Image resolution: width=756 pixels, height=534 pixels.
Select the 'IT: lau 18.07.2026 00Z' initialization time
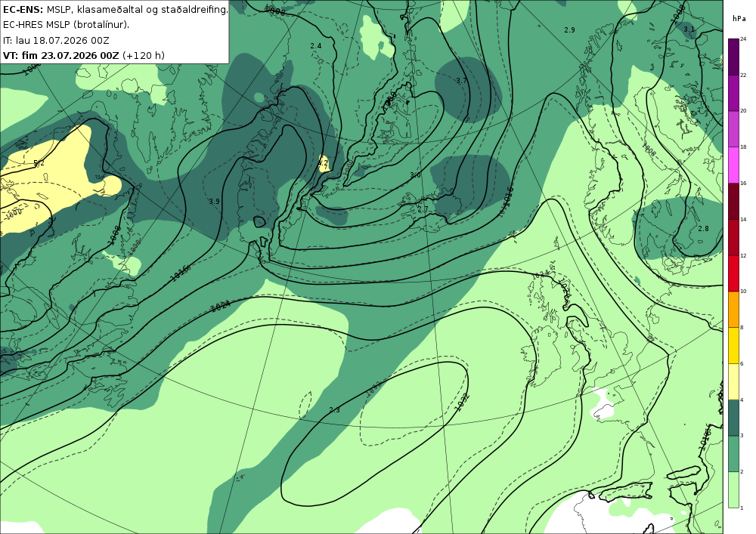(x=56, y=40)
